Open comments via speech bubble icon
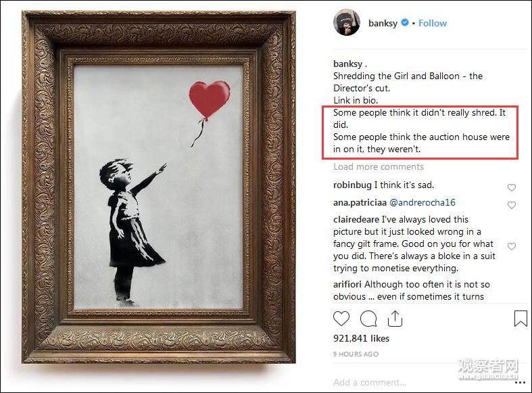This screenshot has width=532, height=393. tap(368, 319)
